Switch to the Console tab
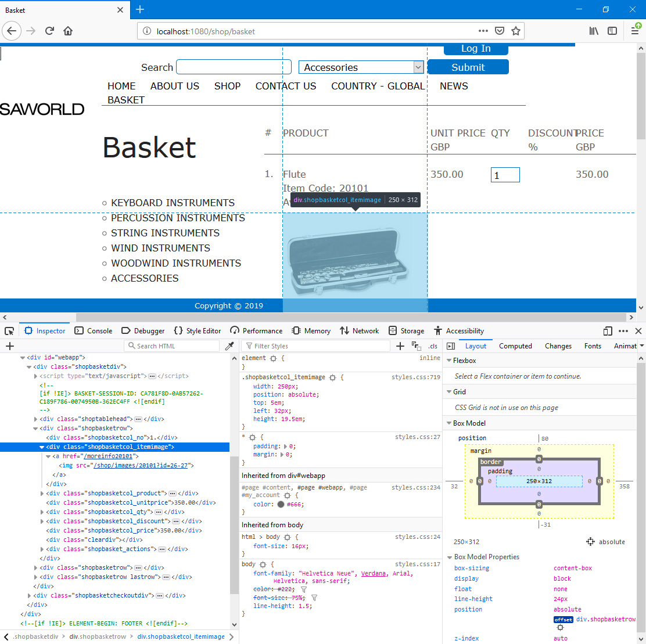The width and height of the screenshot is (646, 644). tap(94, 331)
